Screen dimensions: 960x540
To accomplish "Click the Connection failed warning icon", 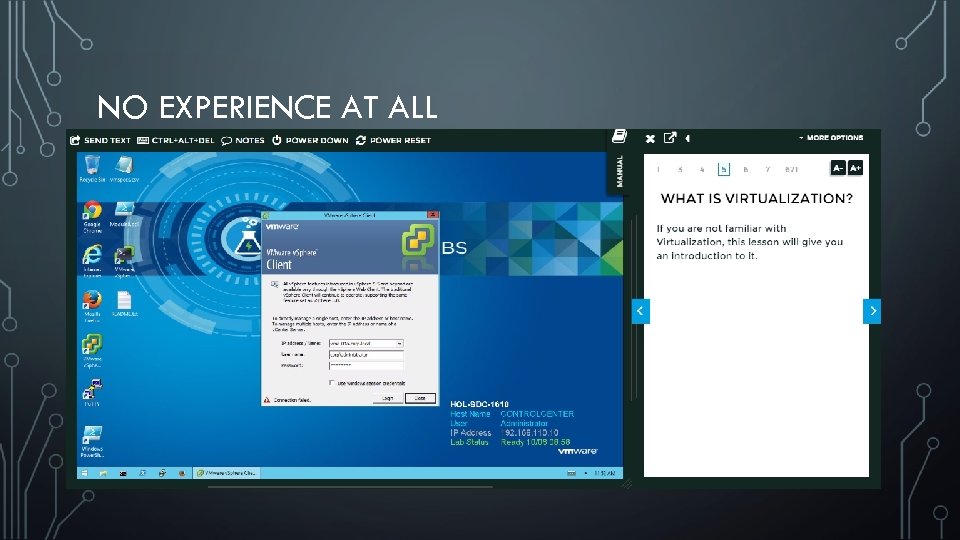I will pyautogui.click(x=267, y=400).
